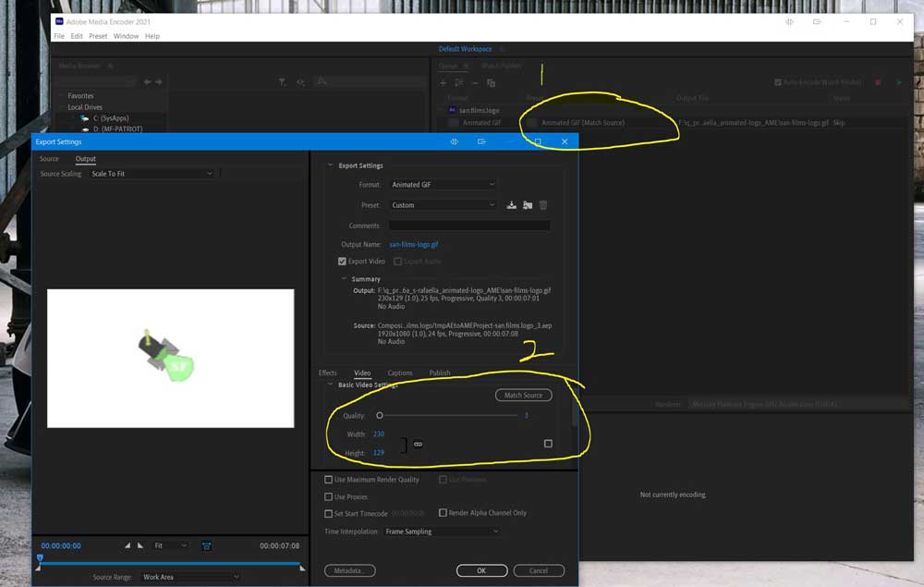
Task: Click the Set Out Point marker icon
Action: (140, 546)
